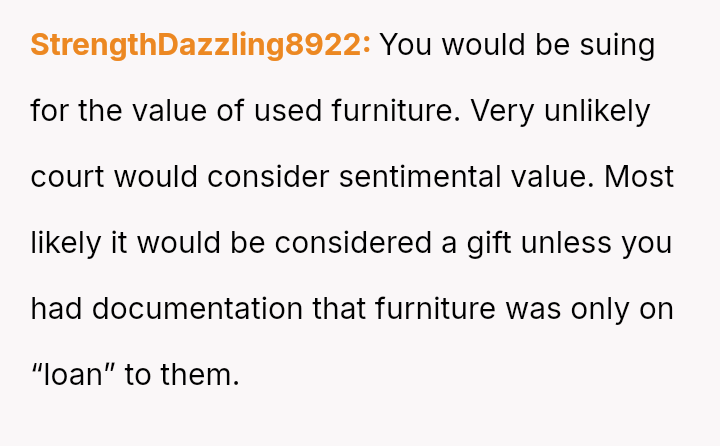Click the word "unlikely" in the comment
Image resolution: width=720 pixels, height=446 pixels.
point(600,112)
